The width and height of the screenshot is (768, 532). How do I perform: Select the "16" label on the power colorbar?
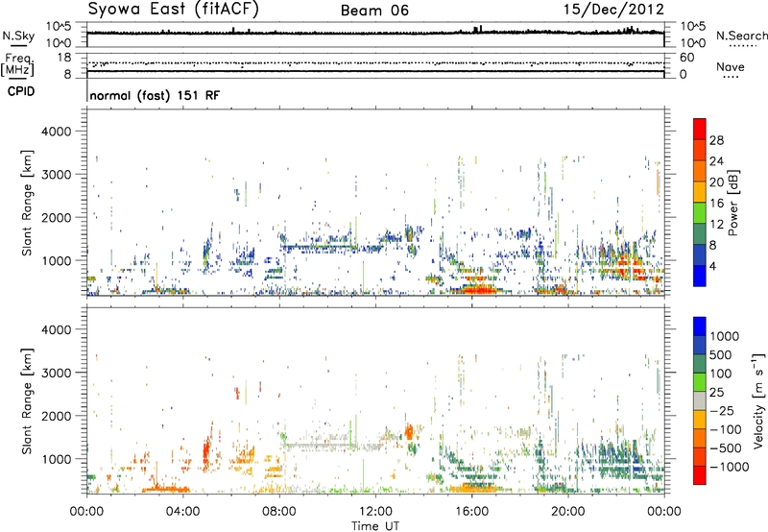pos(716,204)
